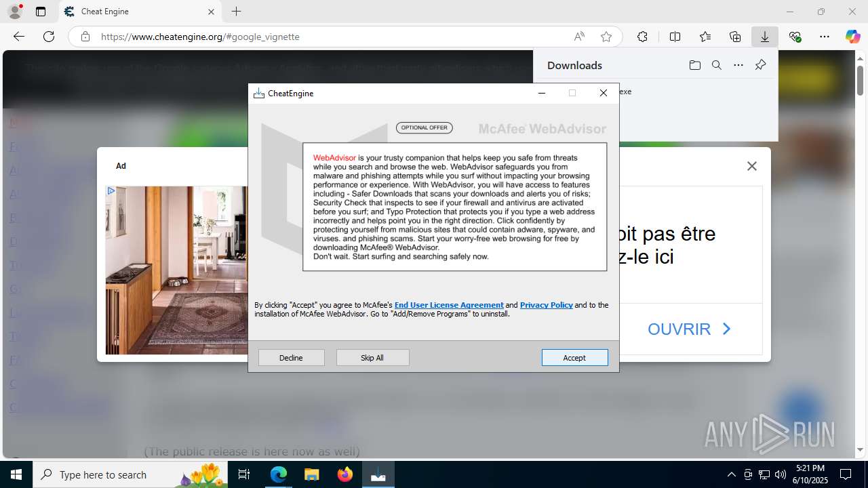Open a new browser tab
Image resolution: width=868 pixels, height=488 pixels.
point(236,12)
